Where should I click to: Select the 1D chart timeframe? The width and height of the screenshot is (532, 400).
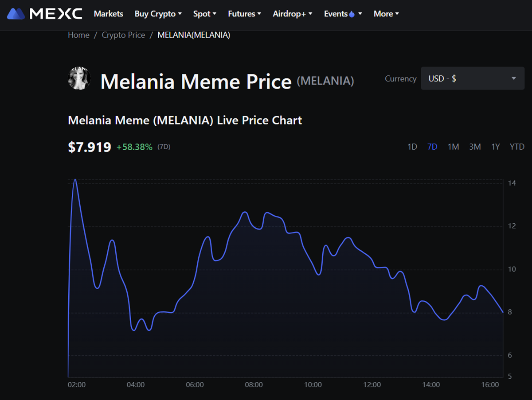(x=412, y=147)
